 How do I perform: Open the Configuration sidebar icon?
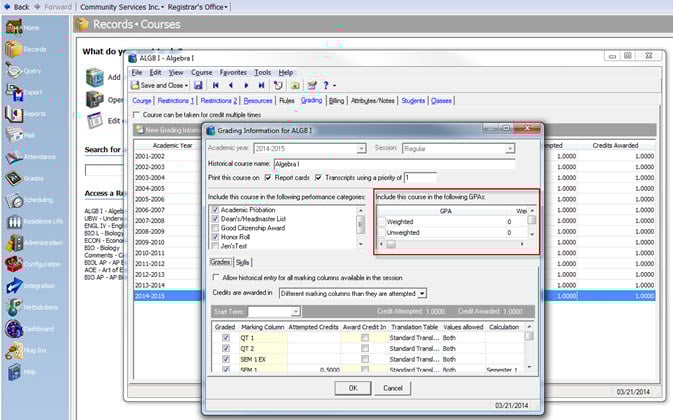[x=14, y=264]
